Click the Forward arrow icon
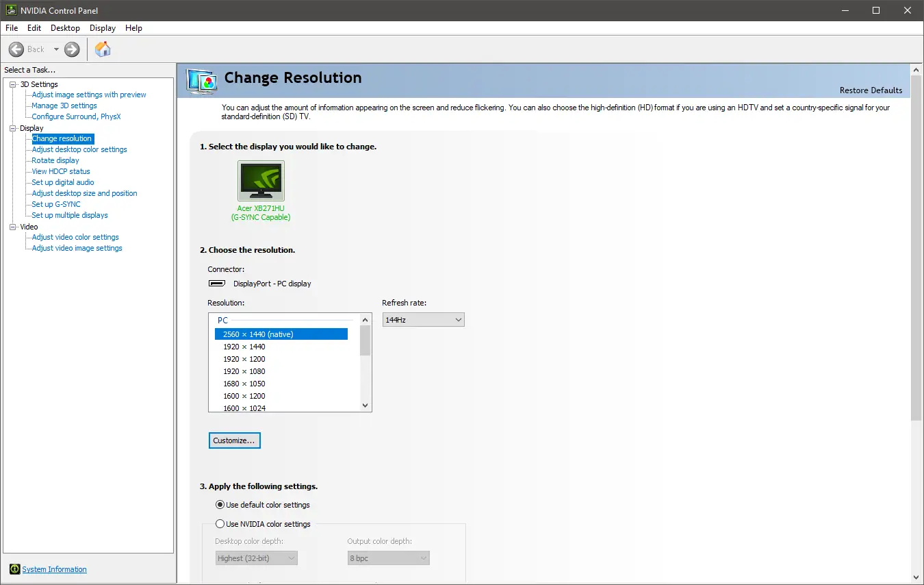The height and width of the screenshot is (585, 924). (72, 49)
